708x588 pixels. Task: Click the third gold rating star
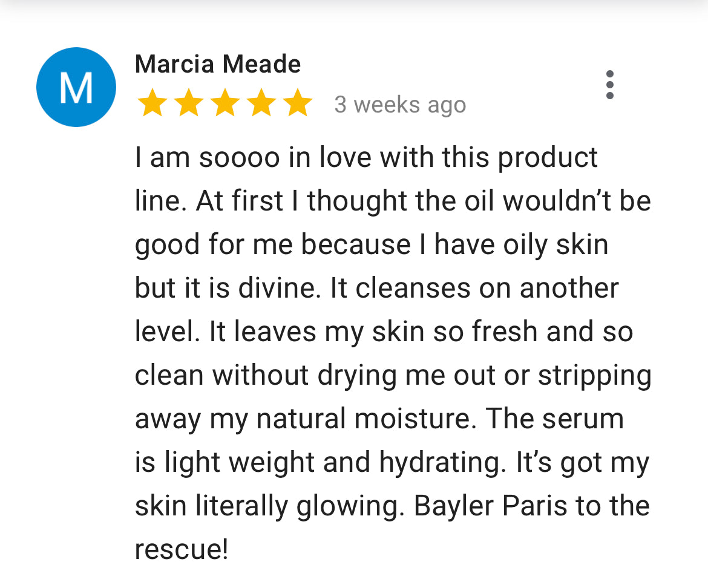click(x=225, y=103)
